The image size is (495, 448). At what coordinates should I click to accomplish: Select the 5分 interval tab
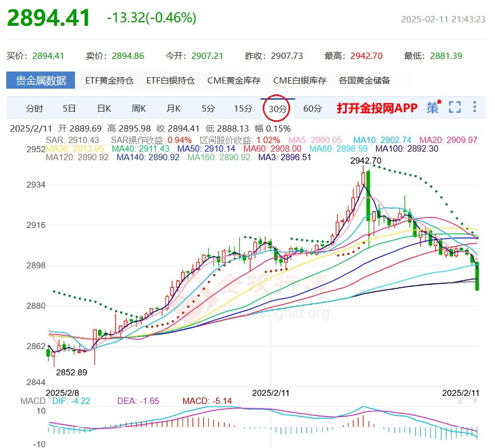pos(208,109)
